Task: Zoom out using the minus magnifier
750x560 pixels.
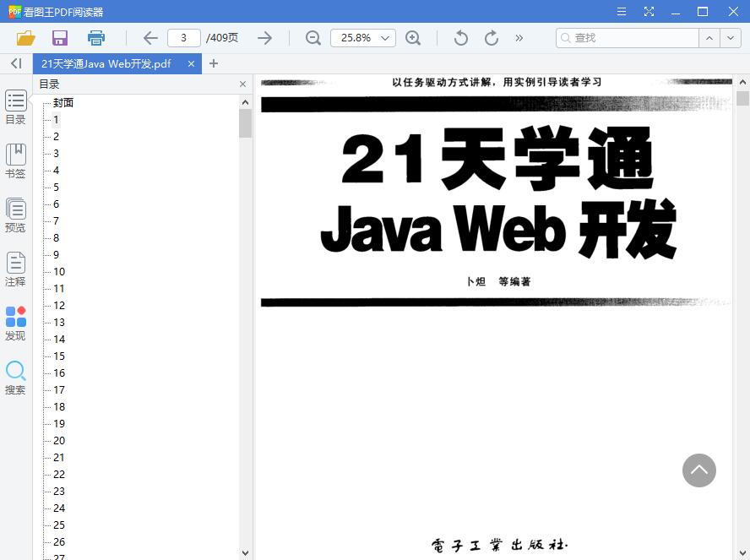Action: tap(313, 38)
